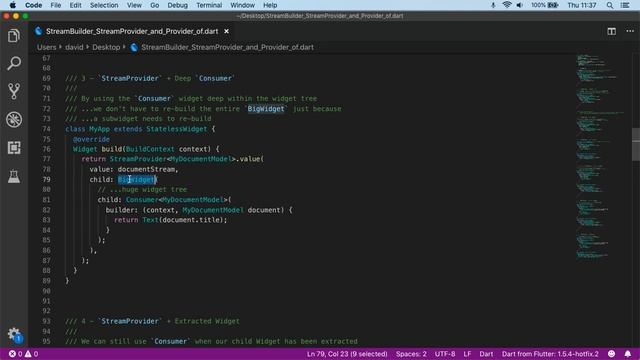The height and width of the screenshot is (360, 640).
Task: Open the Wi-Fi menu bar icon
Action: point(507,5)
